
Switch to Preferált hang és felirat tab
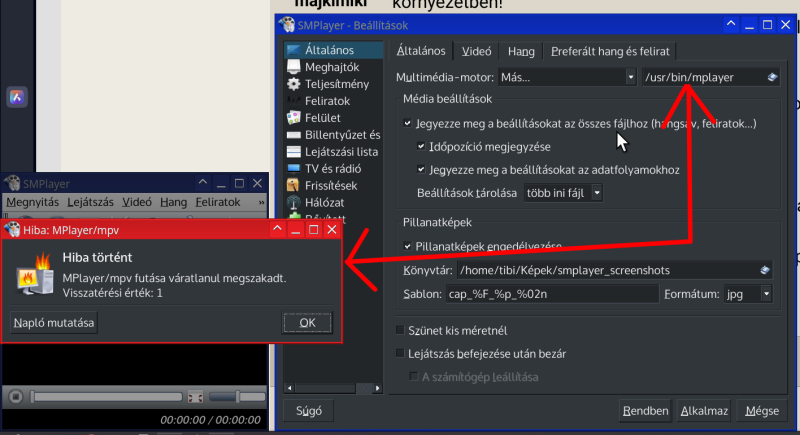click(x=610, y=51)
